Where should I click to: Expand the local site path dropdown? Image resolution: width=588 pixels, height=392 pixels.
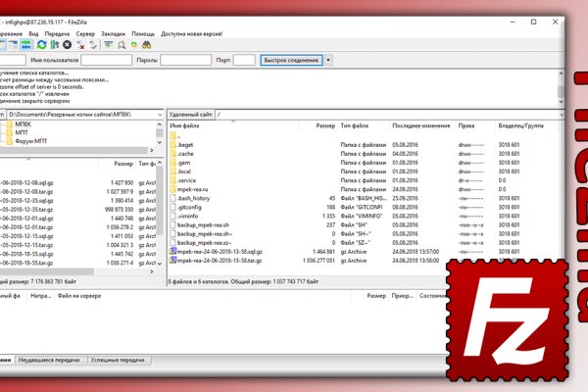162,115
